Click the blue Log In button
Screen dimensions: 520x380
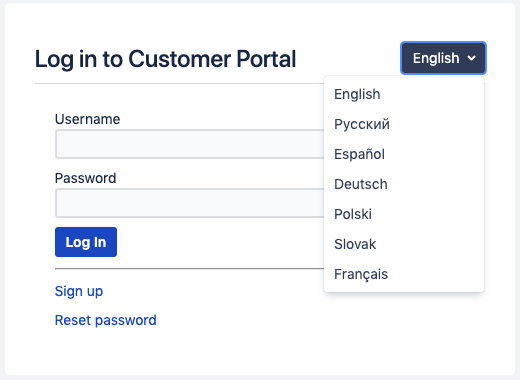86,242
